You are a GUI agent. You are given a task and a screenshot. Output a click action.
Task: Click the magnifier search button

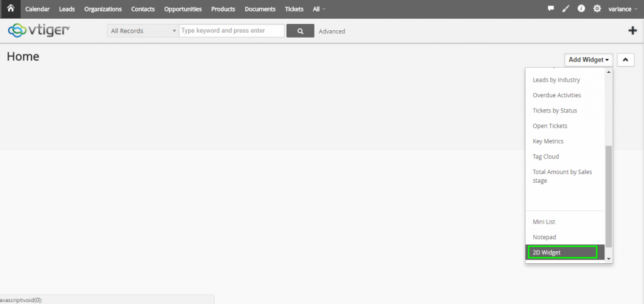(x=300, y=31)
